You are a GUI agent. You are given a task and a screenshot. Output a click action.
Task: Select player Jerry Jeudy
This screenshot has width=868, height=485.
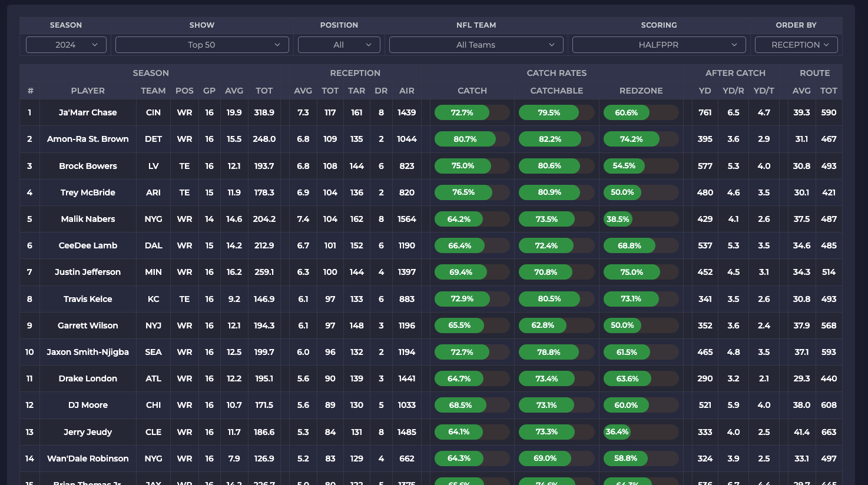(x=88, y=432)
